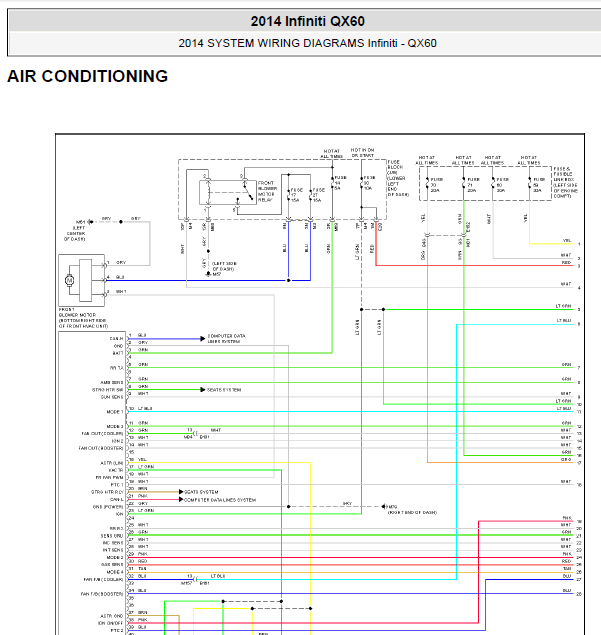Viewport: 601px width, 635px height.
Task: Click the 'M79' ground label right end of dash
Action: tap(392, 507)
